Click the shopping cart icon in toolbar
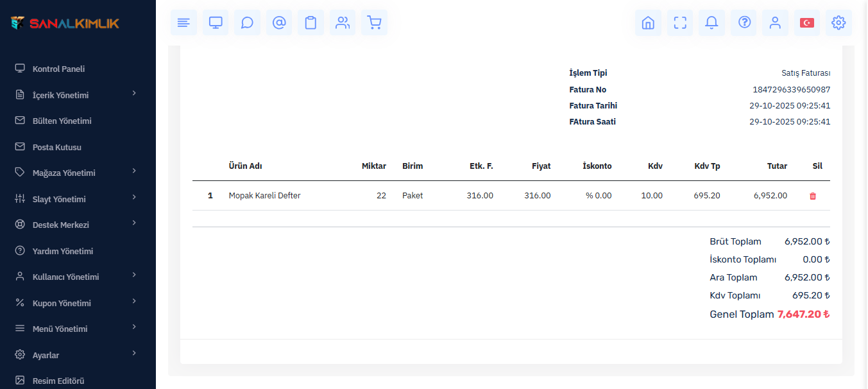 tap(374, 23)
